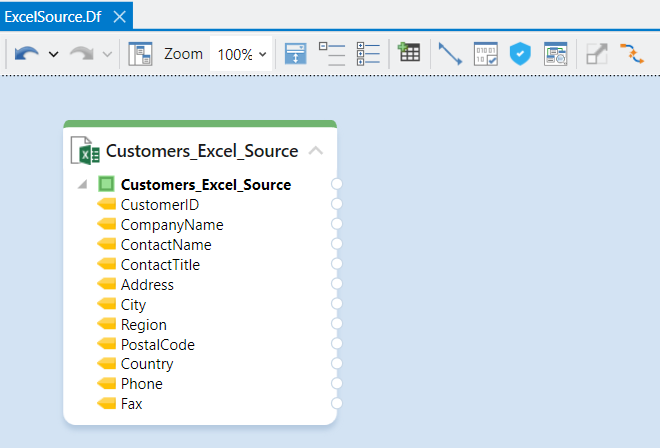Collapse the Customers_Excel_Source tree node triangle

pos(82,185)
